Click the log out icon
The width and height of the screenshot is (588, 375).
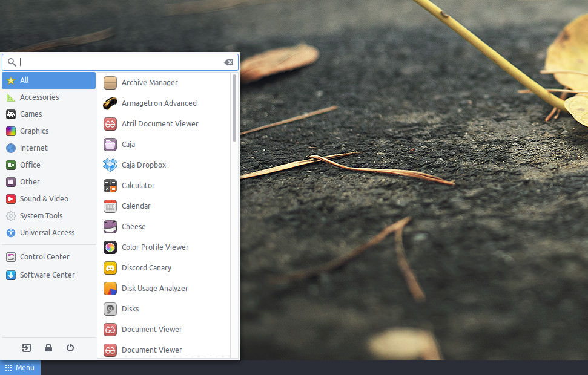click(x=26, y=348)
